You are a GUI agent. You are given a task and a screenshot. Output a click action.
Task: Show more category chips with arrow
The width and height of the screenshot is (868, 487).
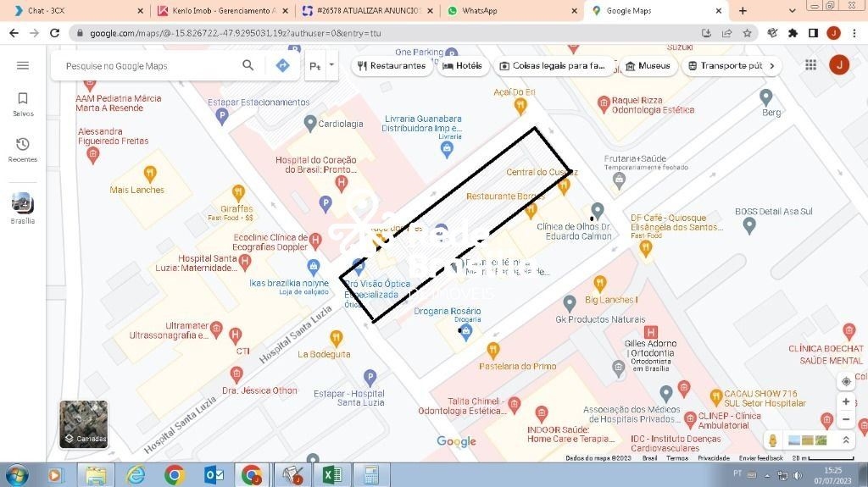click(772, 66)
